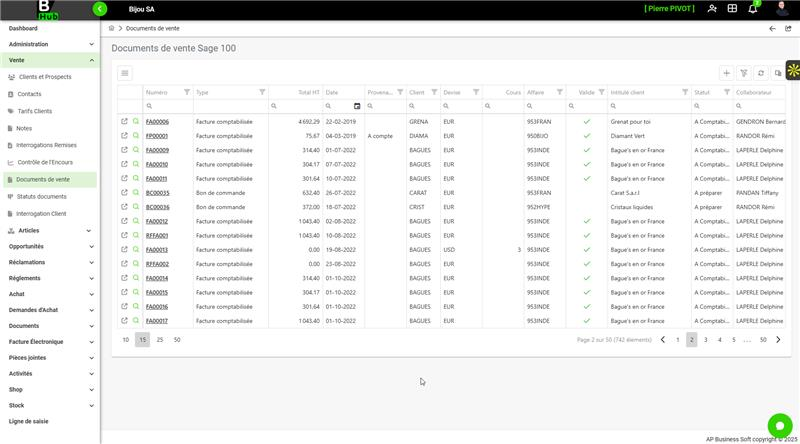Image resolution: width=800 pixels, height=444 pixels.
Task: Click the home breadcrumb icon
Action: click(x=111, y=29)
